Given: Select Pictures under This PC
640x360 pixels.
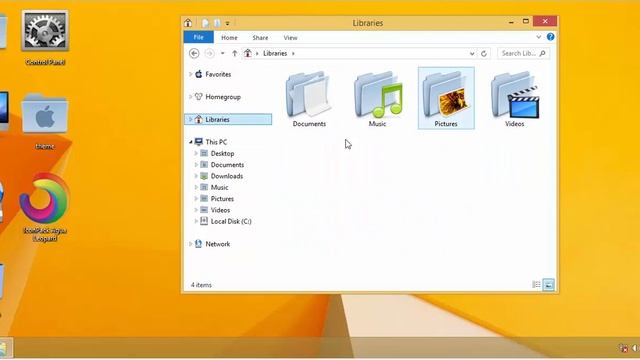Looking at the screenshot, I should click(222, 199).
